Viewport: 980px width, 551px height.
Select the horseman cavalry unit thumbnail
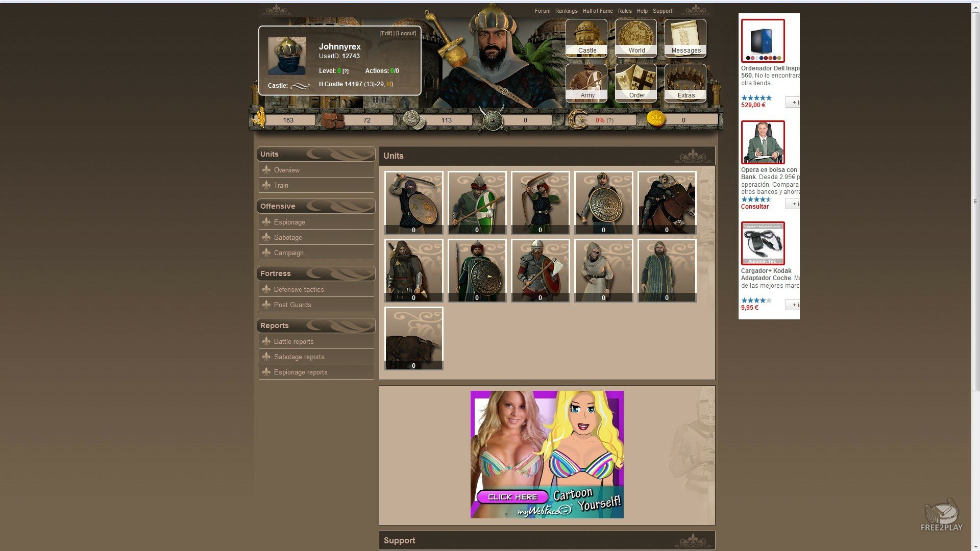667,203
